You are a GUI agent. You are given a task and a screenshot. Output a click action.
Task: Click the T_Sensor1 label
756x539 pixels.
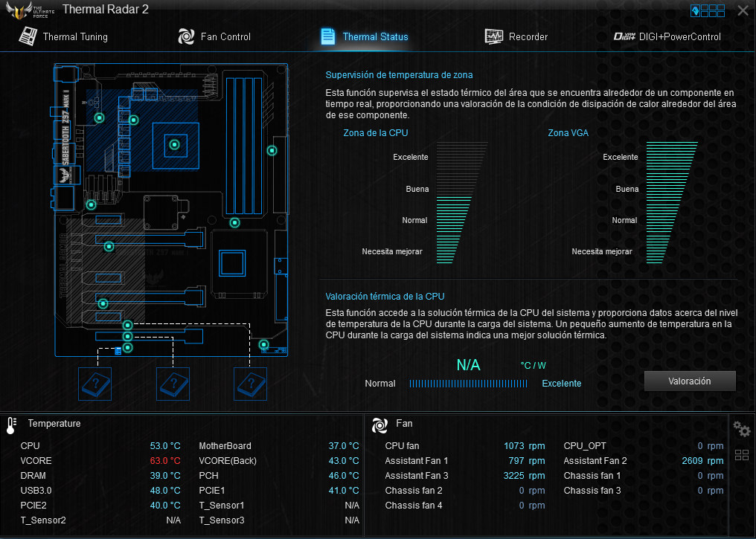(x=222, y=506)
